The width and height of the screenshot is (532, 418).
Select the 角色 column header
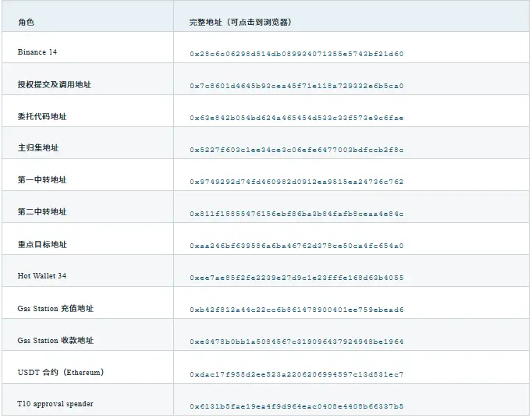click(x=87, y=16)
